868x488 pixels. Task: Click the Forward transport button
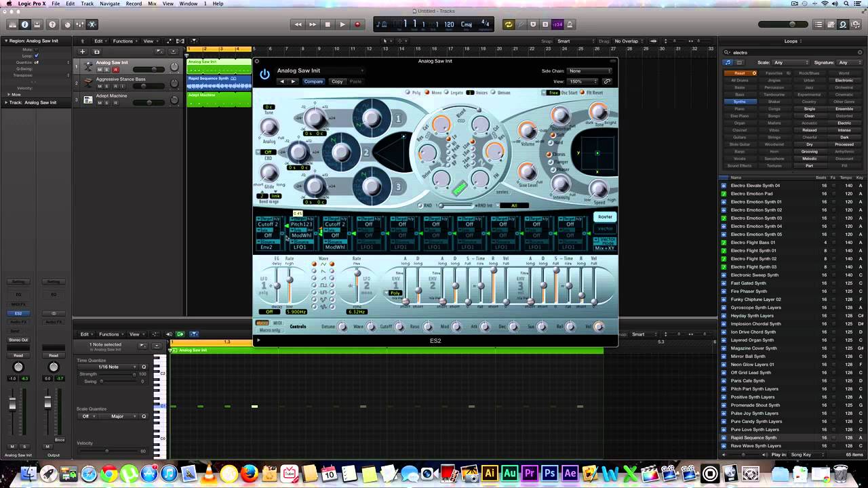(313, 24)
